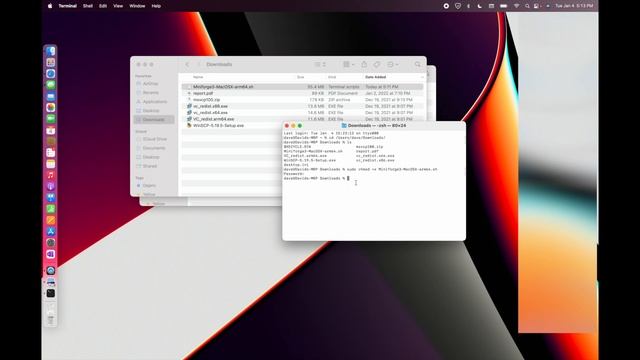Select VC_redist.arm64.exe in Finder list
Viewport: 640px width, 360px height.
click(x=302, y=119)
